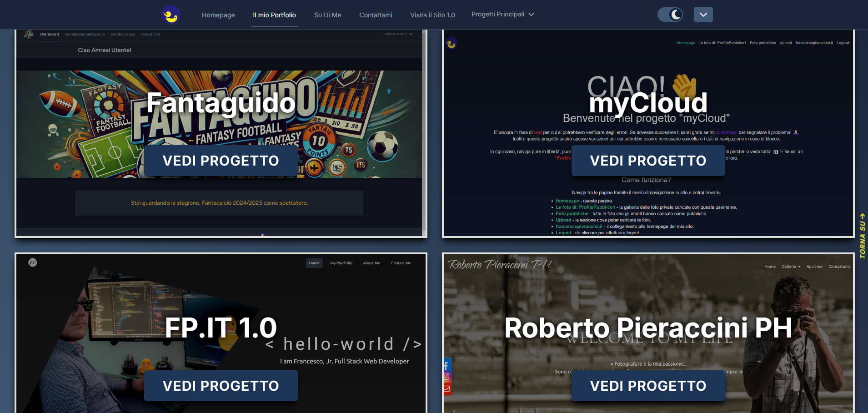Open the Contattami page

376,15
